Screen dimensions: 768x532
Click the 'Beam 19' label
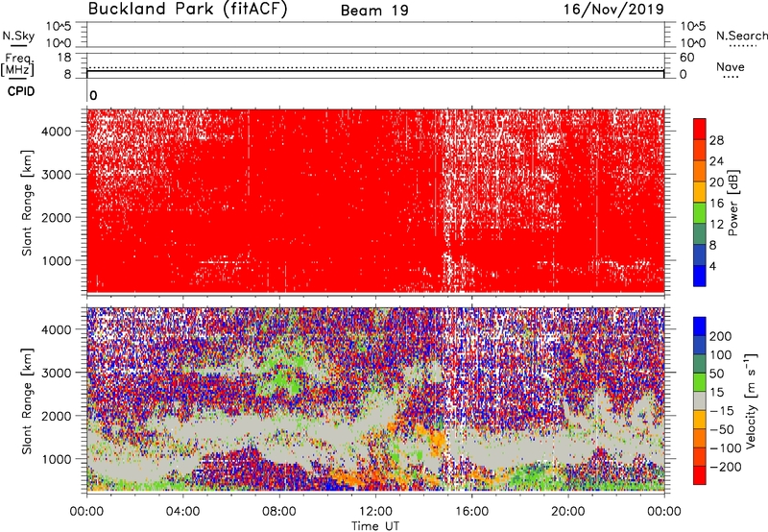pos(374,11)
